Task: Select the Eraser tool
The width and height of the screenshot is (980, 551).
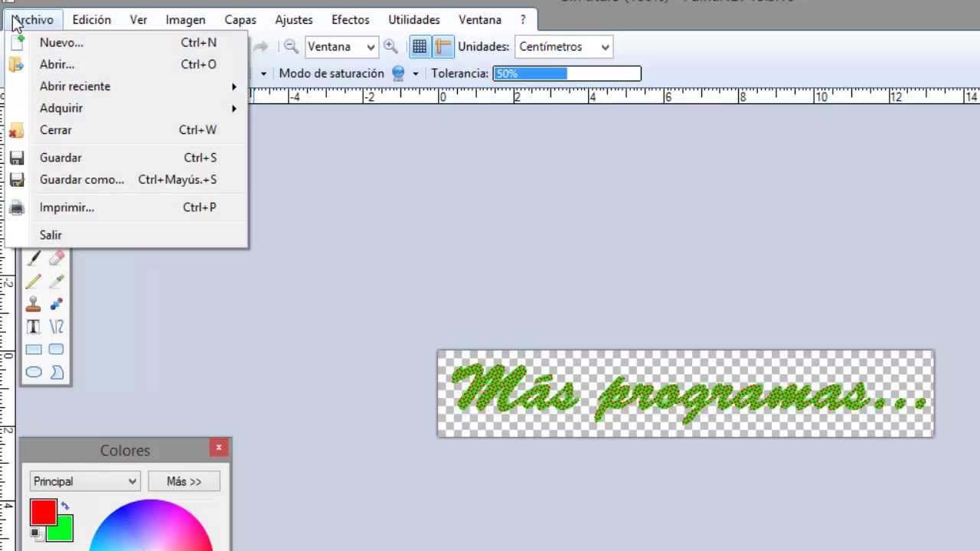Action: (56, 259)
